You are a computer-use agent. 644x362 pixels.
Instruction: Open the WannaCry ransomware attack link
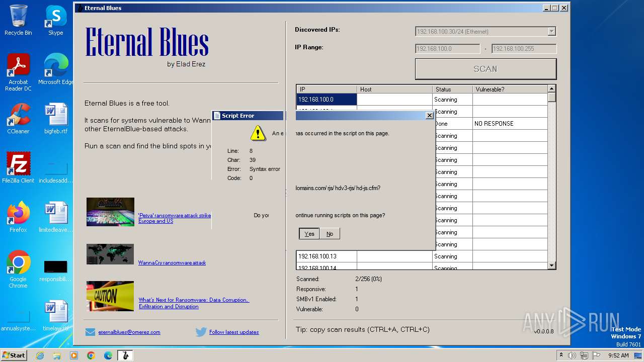172,262
